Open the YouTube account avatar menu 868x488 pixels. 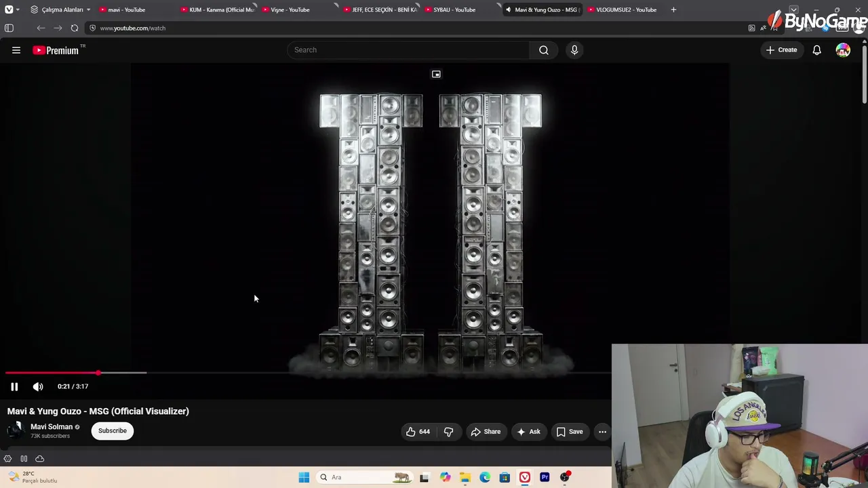[x=843, y=50]
